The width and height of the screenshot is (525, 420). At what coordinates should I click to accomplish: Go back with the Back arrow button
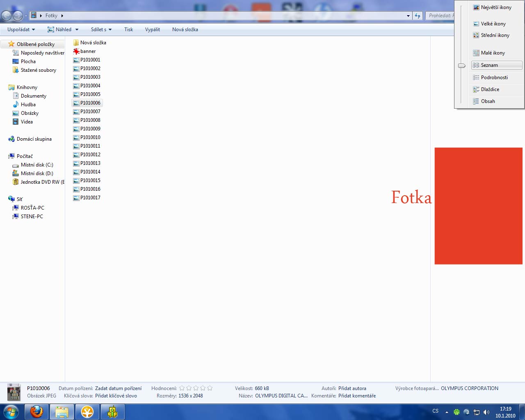[x=7, y=16]
